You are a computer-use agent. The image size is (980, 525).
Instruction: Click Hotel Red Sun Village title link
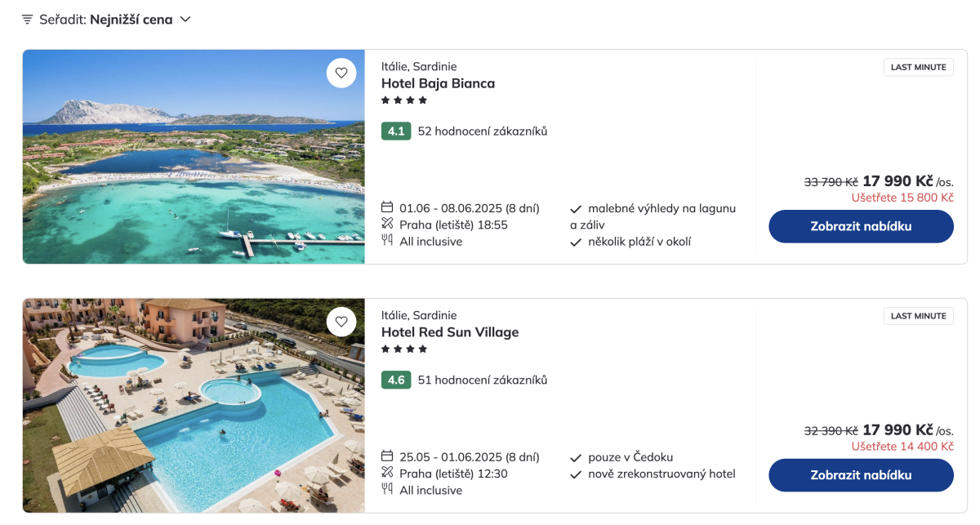pyautogui.click(x=450, y=332)
